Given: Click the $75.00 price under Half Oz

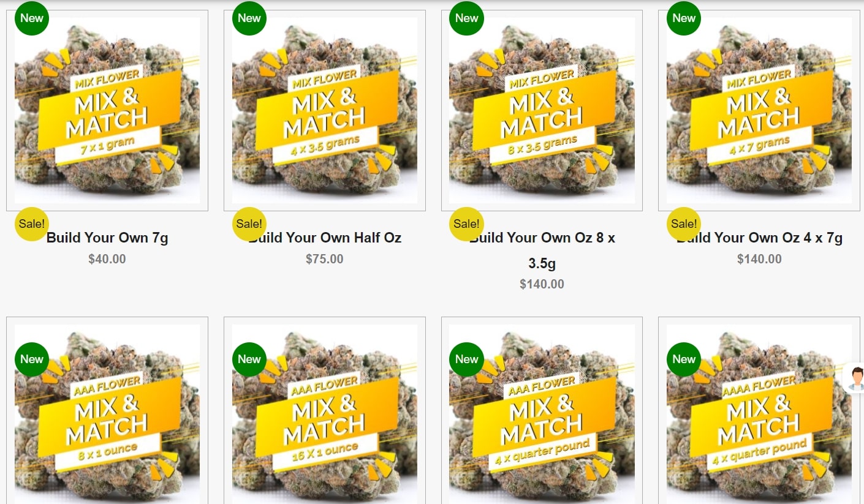Looking at the screenshot, I should (325, 259).
